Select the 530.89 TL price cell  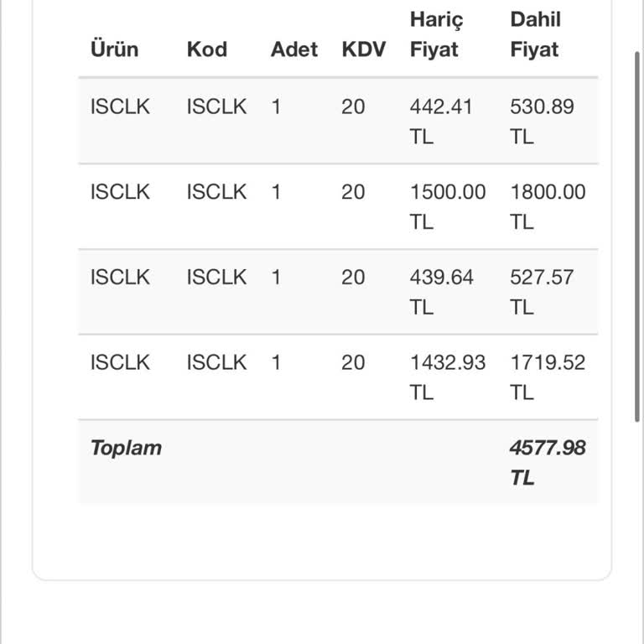543,122
